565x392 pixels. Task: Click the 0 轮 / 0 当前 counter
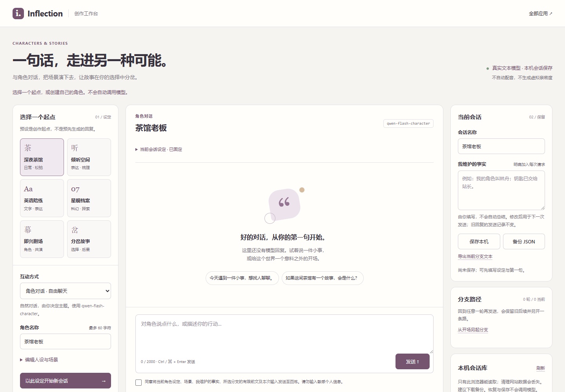click(x=534, y=299)
